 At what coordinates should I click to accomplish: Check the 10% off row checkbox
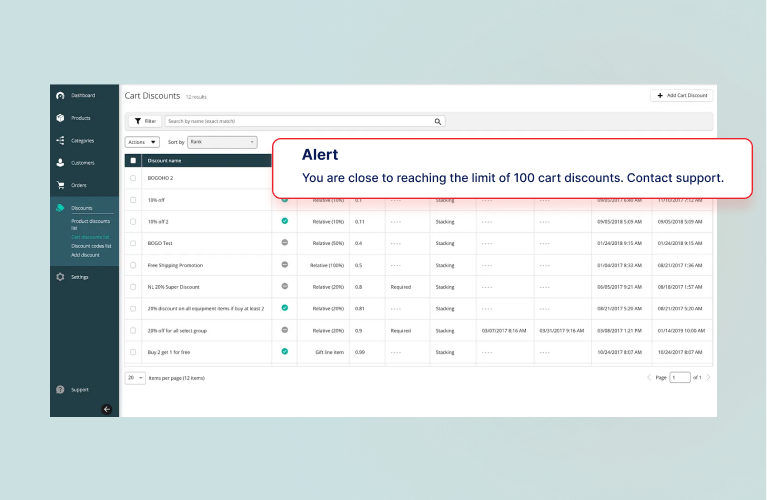(x=133, y=200)
